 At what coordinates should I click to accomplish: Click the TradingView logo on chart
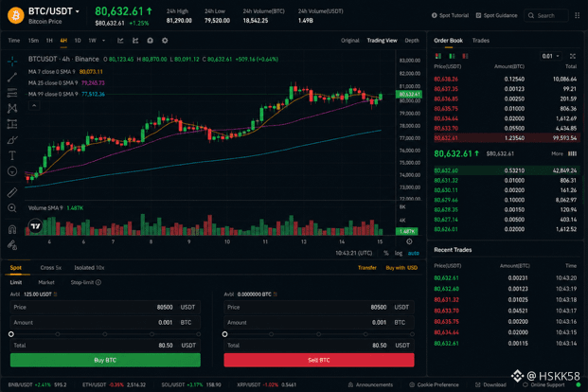tap(36, 226)
